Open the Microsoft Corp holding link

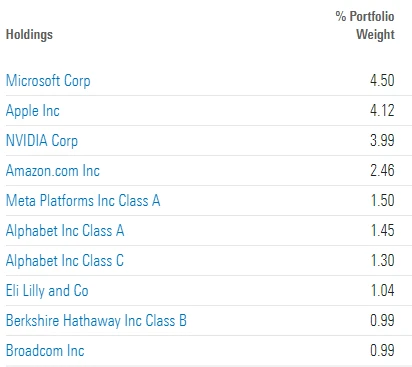[x=48, y=81]
